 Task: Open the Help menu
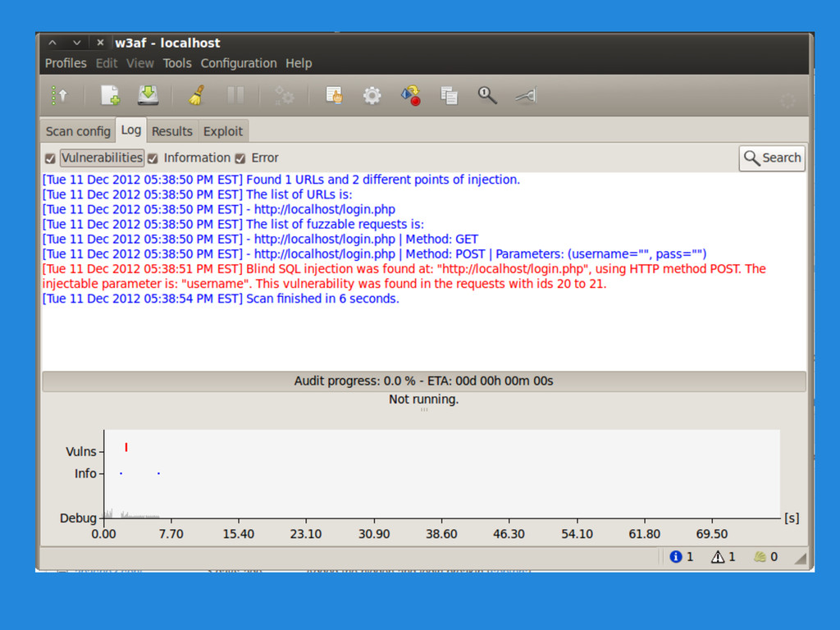pos(299,63)
